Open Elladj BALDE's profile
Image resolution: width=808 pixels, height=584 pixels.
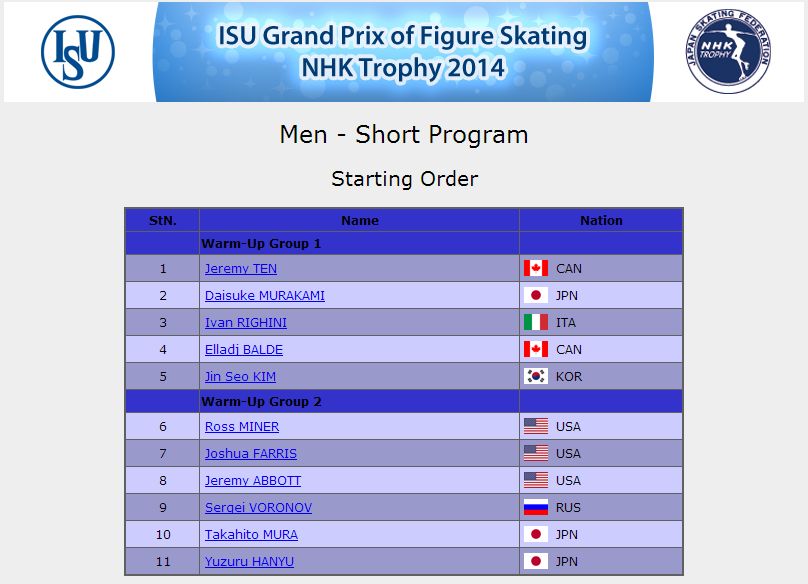[x=244, y=349]
